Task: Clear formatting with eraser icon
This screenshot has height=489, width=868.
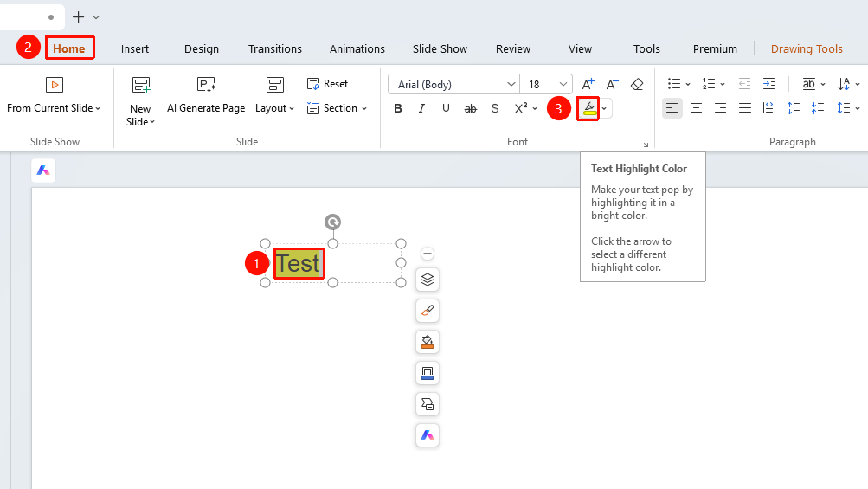Action: coord(637,84)
